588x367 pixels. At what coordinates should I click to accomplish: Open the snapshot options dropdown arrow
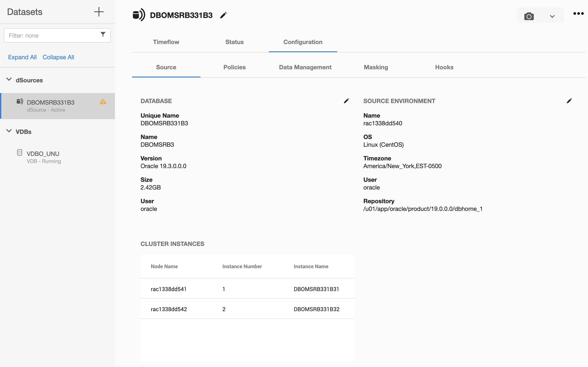(x=552, y=16)
